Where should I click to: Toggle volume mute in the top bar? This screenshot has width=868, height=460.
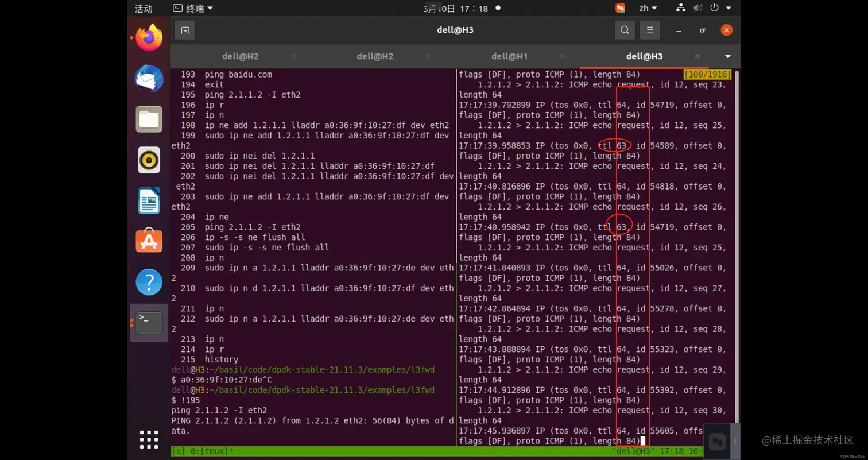[x=697, y=8]
